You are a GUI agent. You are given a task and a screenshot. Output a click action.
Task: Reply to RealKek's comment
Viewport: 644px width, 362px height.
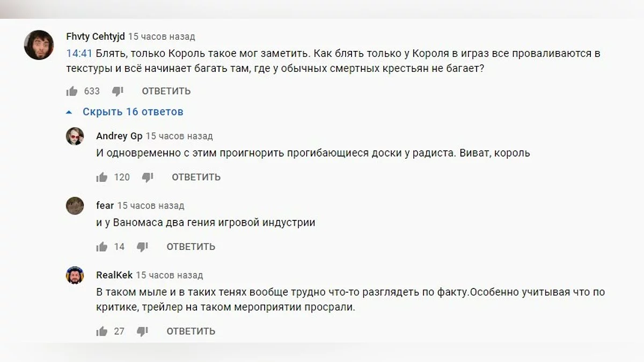191,331
